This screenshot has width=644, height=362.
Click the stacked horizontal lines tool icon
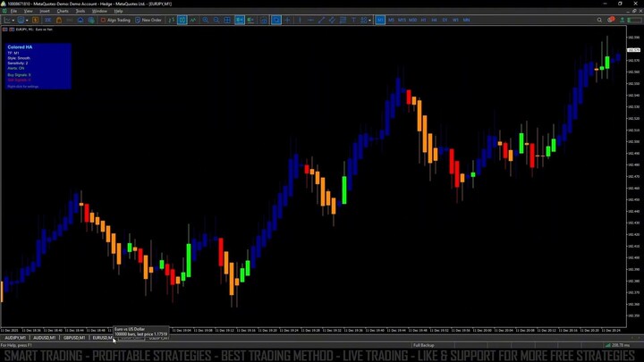point(343,20)
